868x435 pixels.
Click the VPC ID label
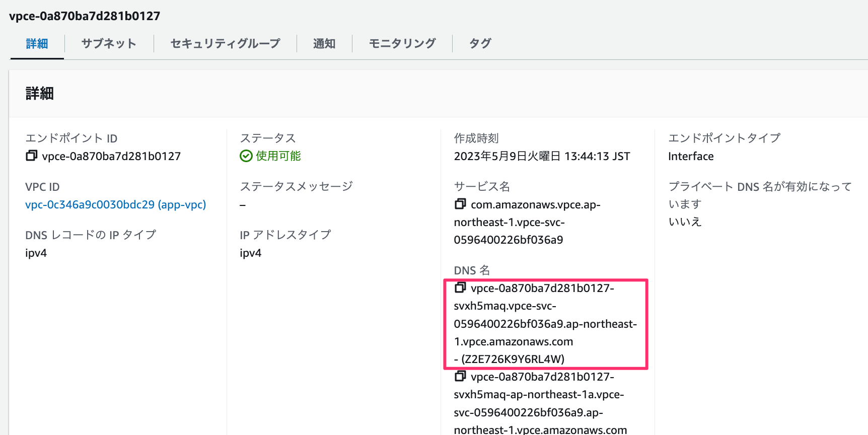(42, 187)
